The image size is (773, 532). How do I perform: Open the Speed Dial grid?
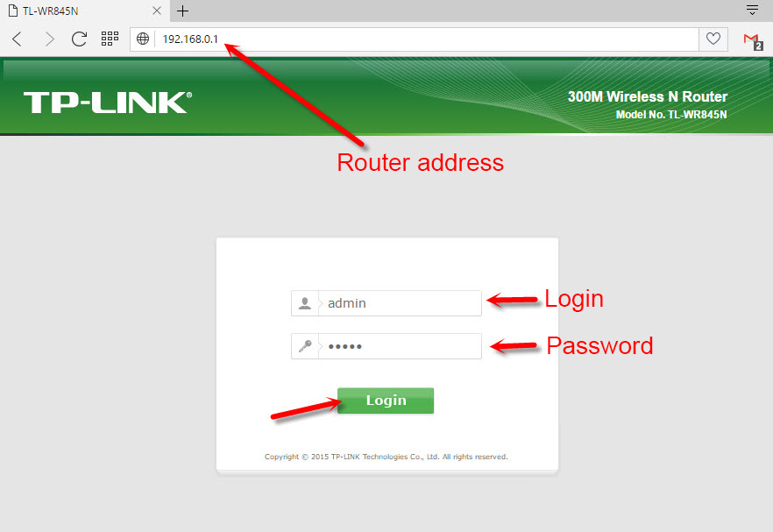pos(110,39)
